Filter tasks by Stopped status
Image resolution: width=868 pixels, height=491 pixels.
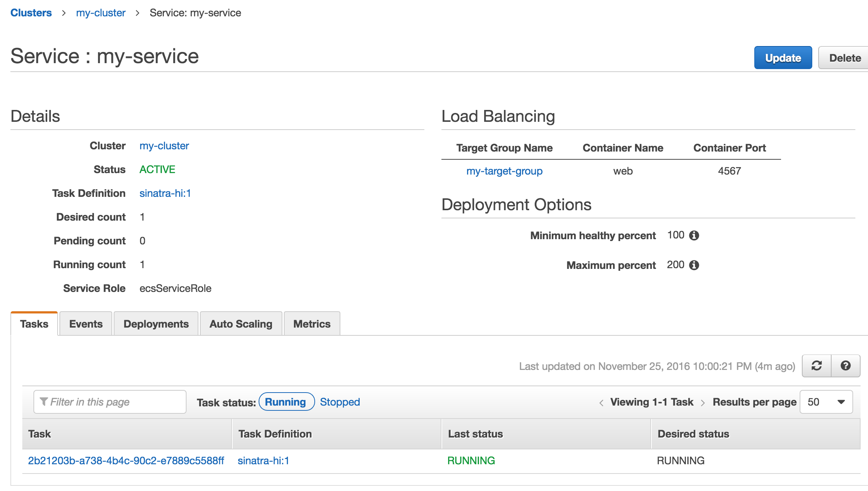point(340,402)
